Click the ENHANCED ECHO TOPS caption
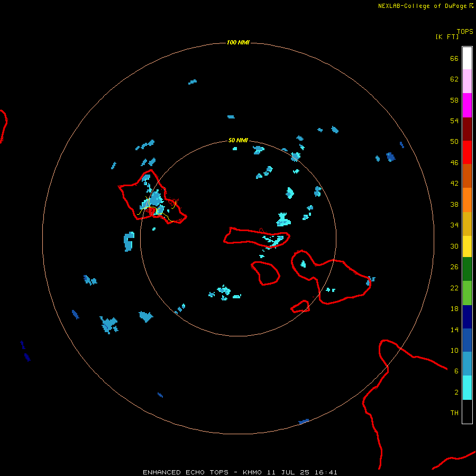The height and width of the screenshot is (476, 476). [186, 472]
